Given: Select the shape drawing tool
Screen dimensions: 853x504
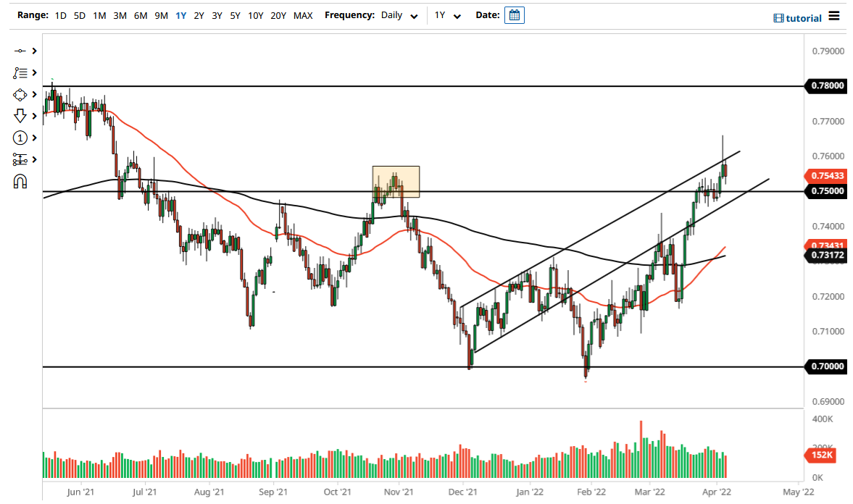Looking at the screenshot, I should (20, 94).
